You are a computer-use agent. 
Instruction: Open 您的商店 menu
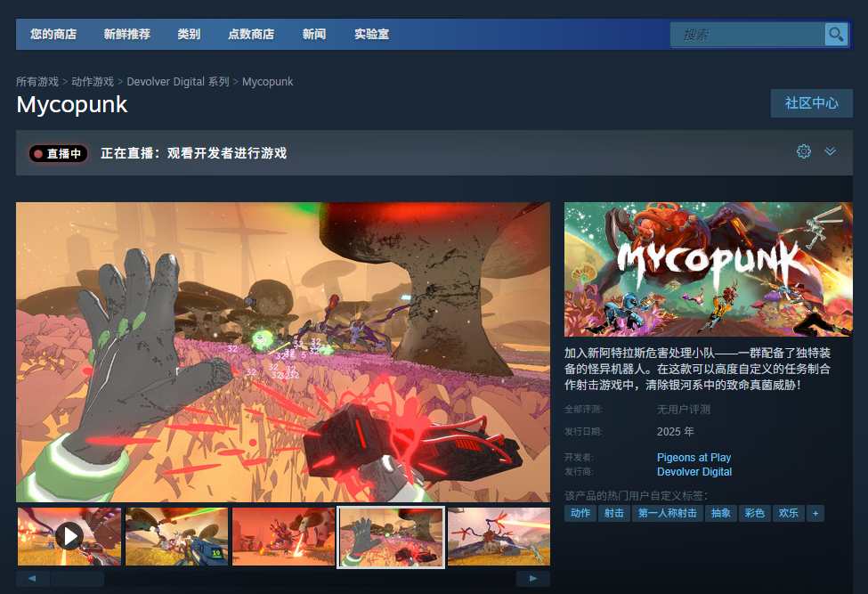click(x=53, y=35)
